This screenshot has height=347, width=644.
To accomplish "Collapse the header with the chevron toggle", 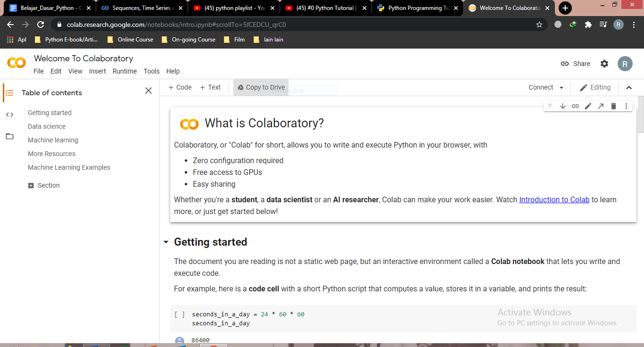I will (629, 87).
